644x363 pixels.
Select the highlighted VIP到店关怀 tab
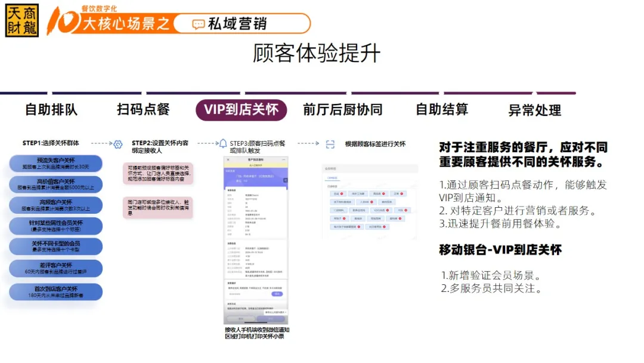tap(241, 110)
